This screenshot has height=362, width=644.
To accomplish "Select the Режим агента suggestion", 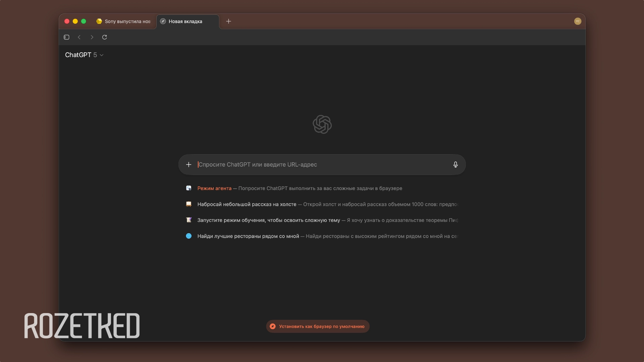I will [214, 188].
